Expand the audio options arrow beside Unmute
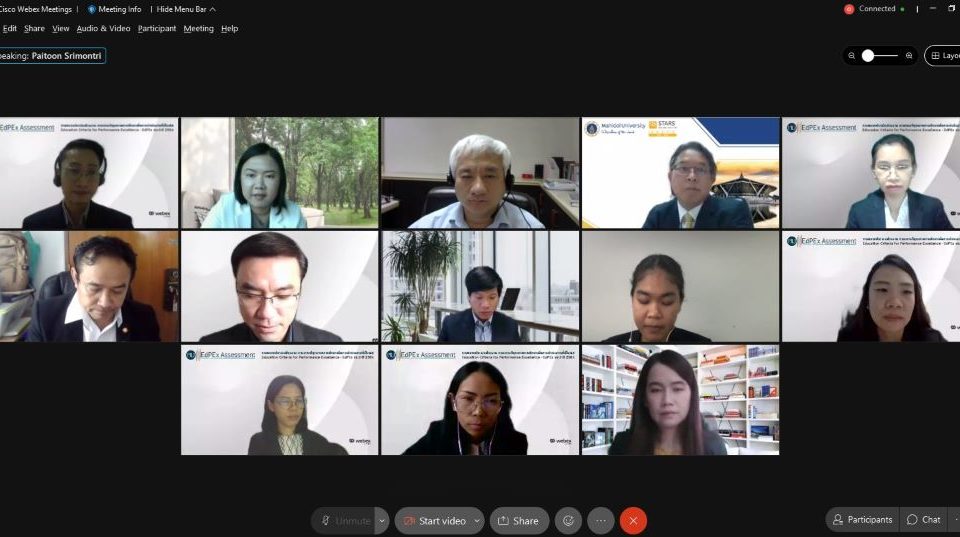Viewport: 960px width, 537px height. point(381,520)
